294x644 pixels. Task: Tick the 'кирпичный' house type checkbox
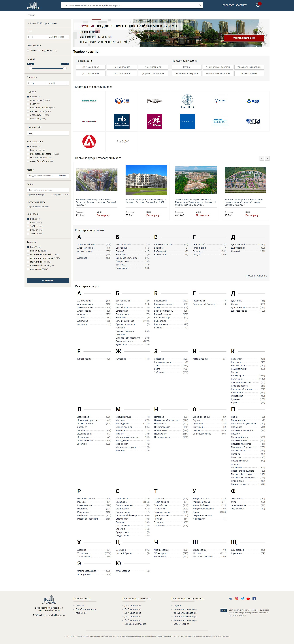[28, 251]
